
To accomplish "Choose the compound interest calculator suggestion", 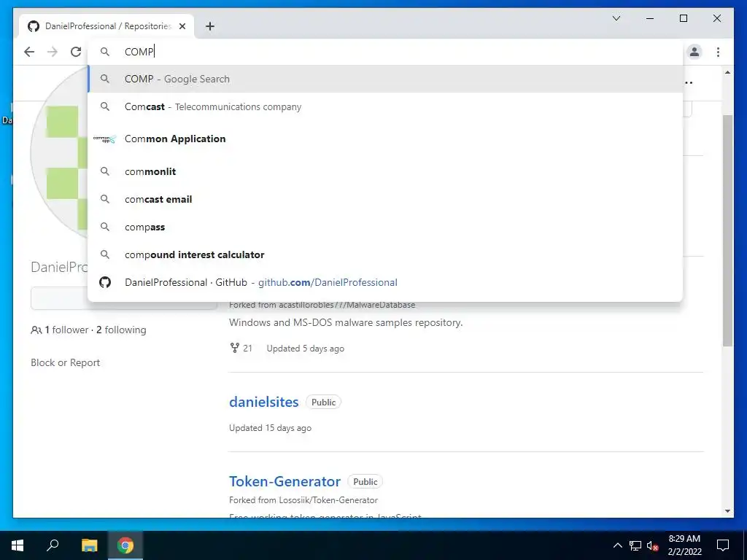I will (x=385, y=254).
